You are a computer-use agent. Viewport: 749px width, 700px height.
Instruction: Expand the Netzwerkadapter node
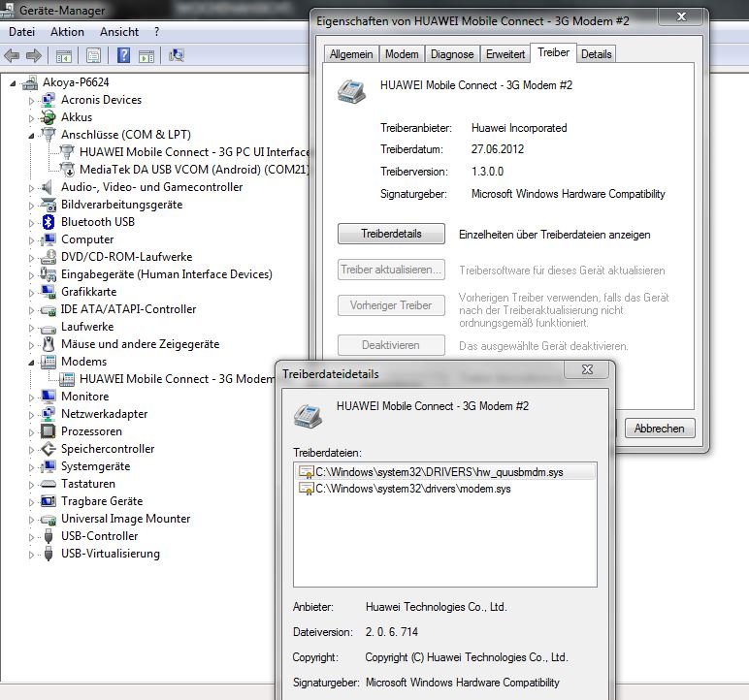[31, 415]
